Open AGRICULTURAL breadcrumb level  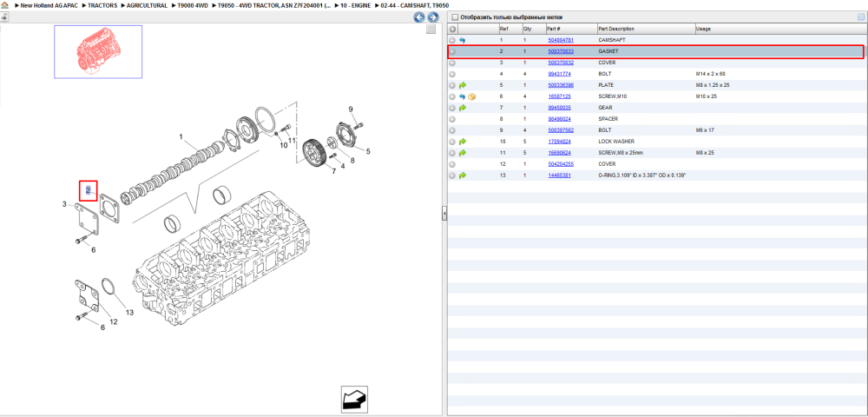click(148, 5)
